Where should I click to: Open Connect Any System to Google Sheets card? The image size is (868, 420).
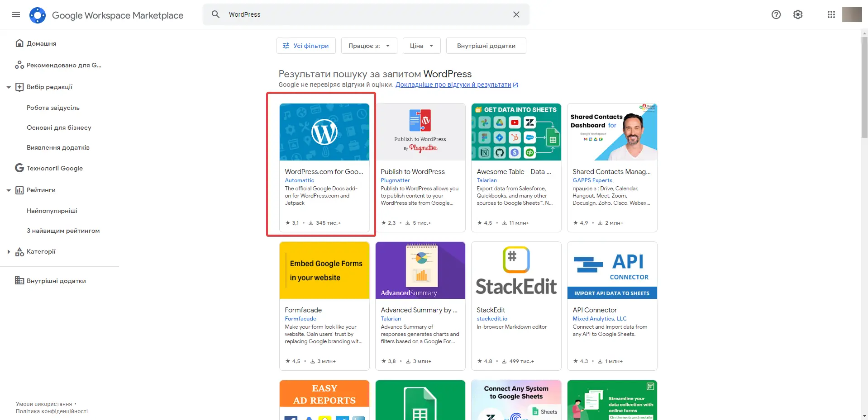[x=516, y=400]
